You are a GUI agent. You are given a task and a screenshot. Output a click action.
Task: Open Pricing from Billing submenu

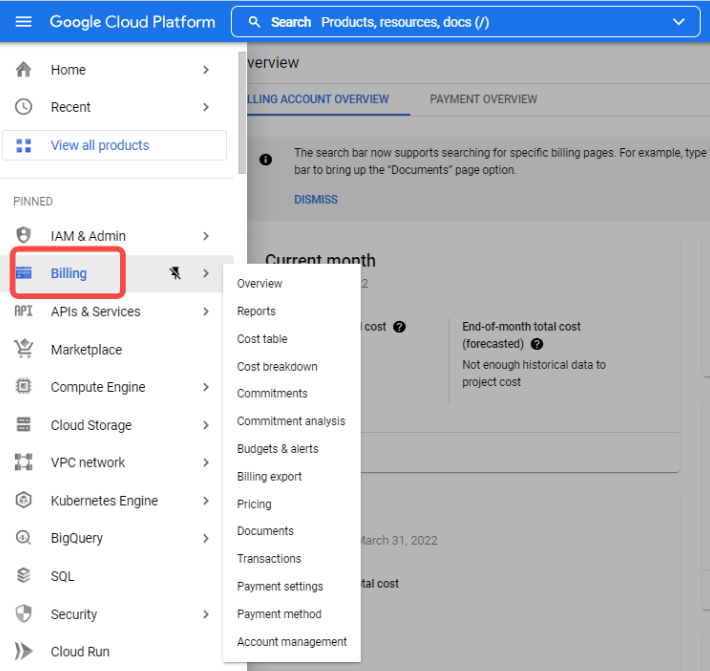tap(254, 504)
